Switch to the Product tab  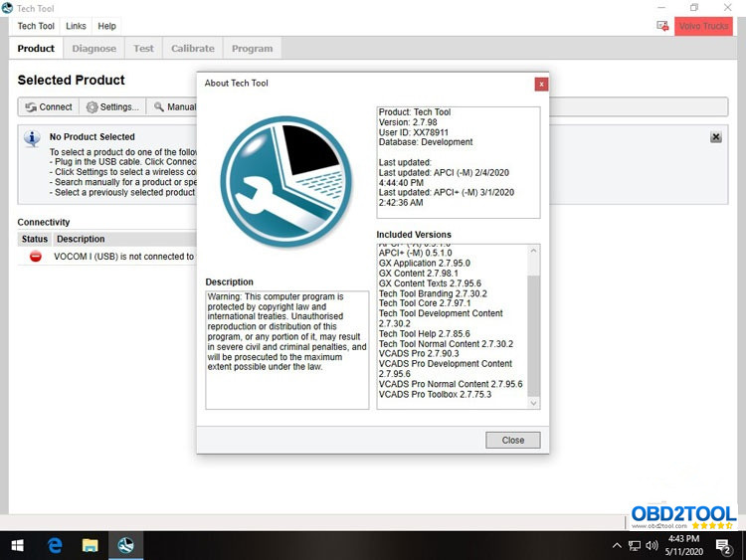[x=36, y=49]
